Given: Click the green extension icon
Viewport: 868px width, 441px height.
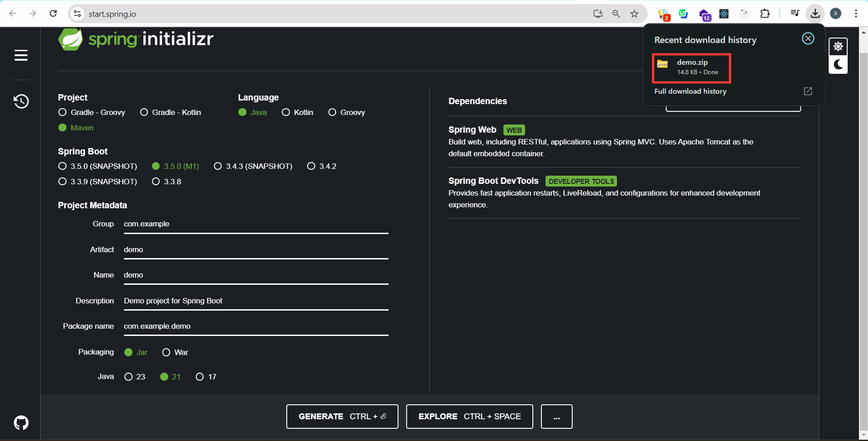Looking at the screenshot, I should [x=683, y=14].
